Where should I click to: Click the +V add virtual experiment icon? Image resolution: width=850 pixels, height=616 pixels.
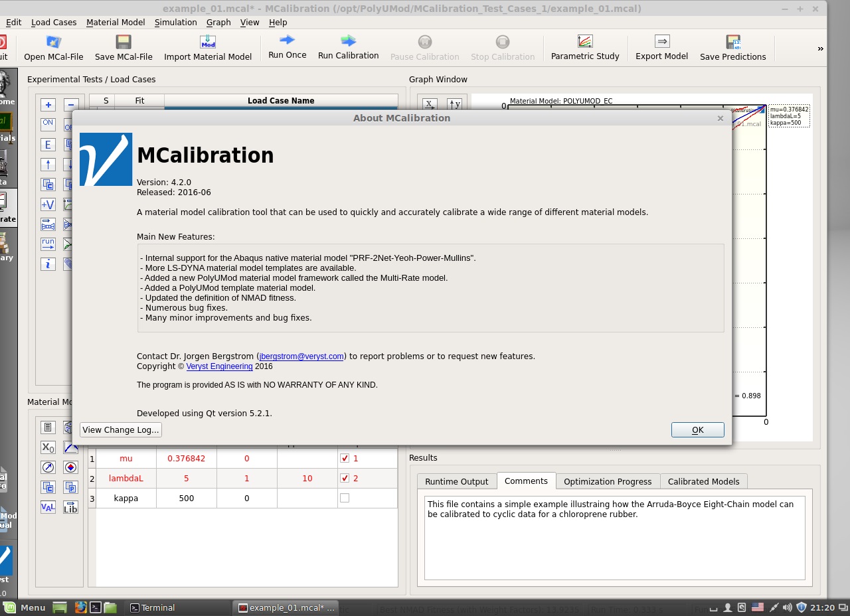48,204
